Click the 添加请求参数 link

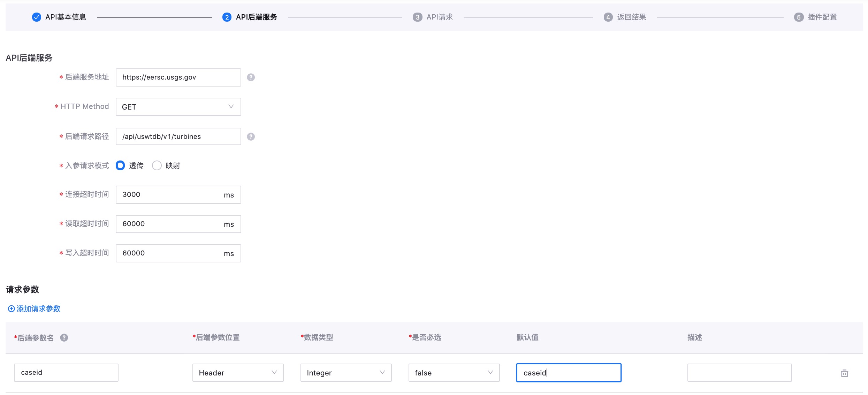point(38,309)
